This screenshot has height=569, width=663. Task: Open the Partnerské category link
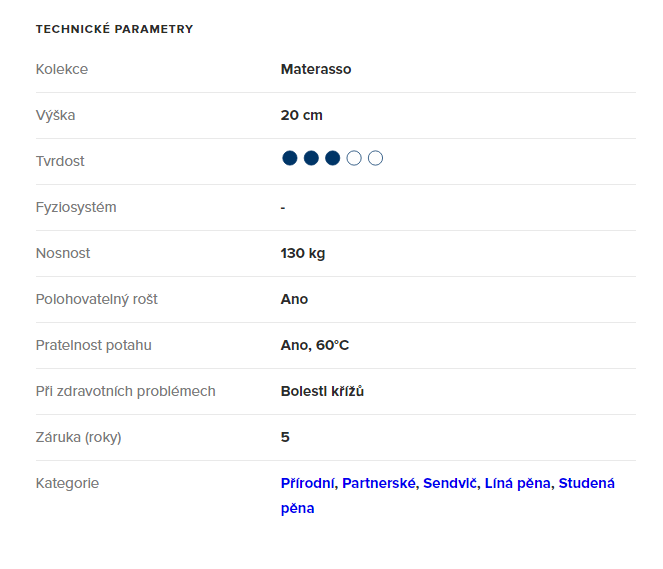click(378, 483)
